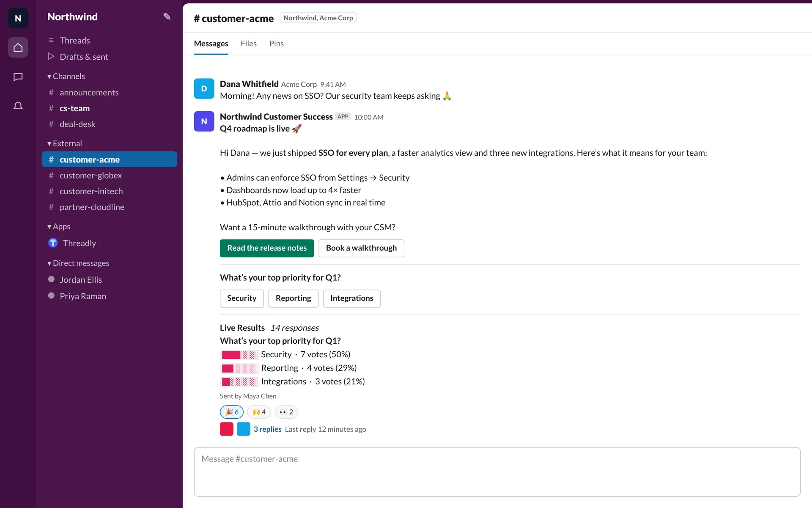This screenshot has width=812, height=508.
Task: Click the Integrations results progress bar
Action: coord(239,382)
